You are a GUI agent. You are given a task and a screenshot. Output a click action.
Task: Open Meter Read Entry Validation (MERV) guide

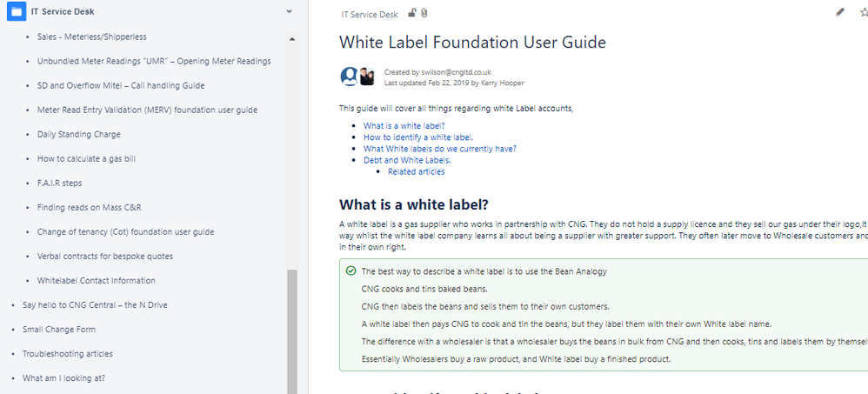tap(147, 110)
